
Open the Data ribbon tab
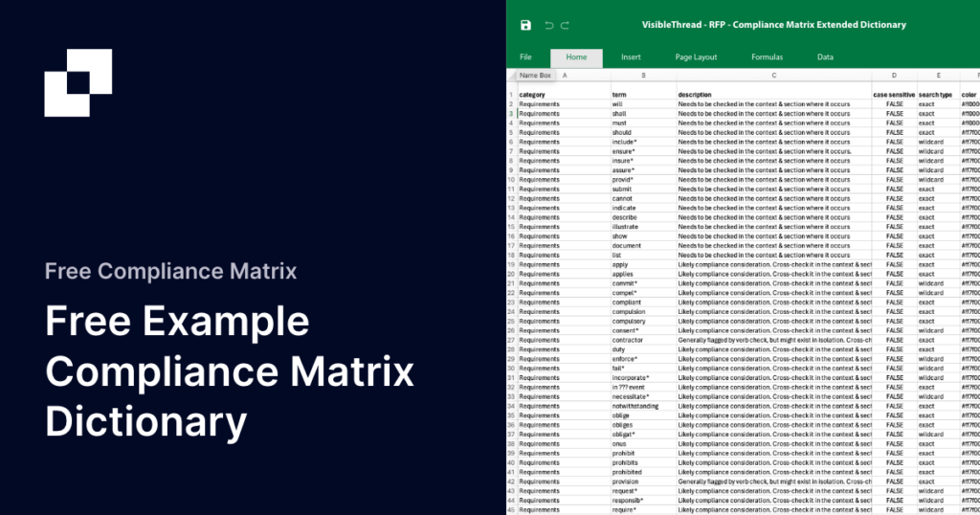pyautogui.click(x=825, y=56)
